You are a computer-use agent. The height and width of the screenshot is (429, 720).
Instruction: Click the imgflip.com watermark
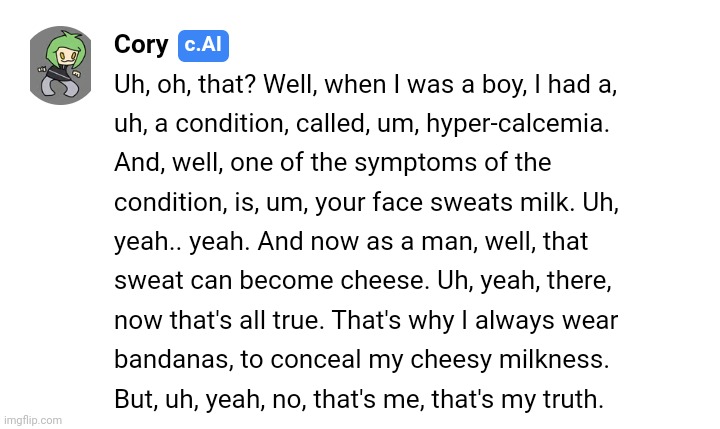click(33, 420)
